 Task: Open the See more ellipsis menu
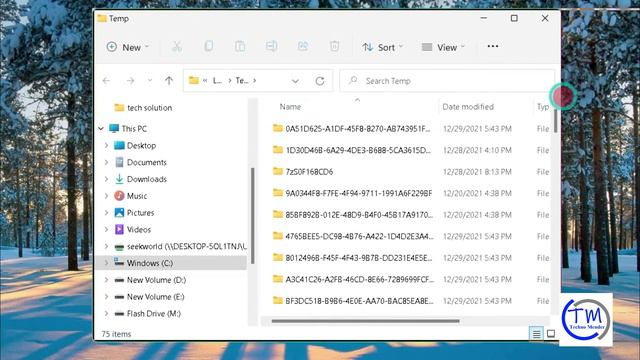pos(493,47)
